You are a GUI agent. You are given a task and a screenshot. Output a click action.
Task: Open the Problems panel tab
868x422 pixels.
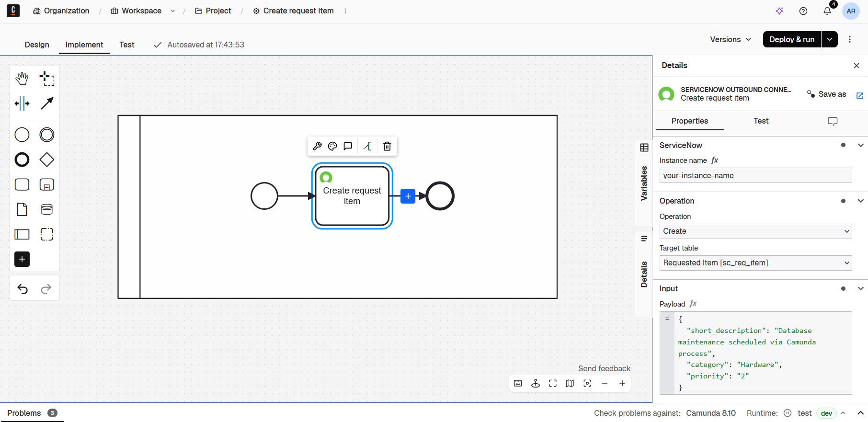pyautogui.click(x=32, y=413)
